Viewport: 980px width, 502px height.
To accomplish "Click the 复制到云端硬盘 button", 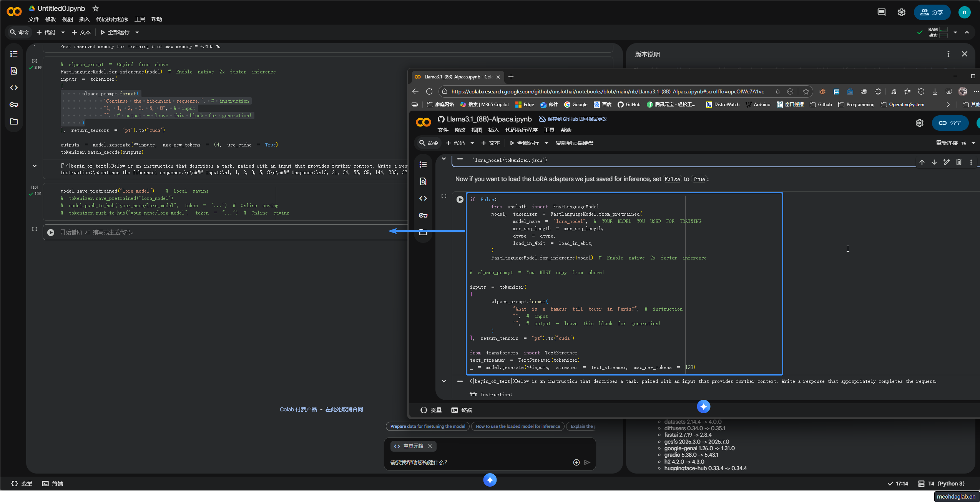I will pos(574,143).
